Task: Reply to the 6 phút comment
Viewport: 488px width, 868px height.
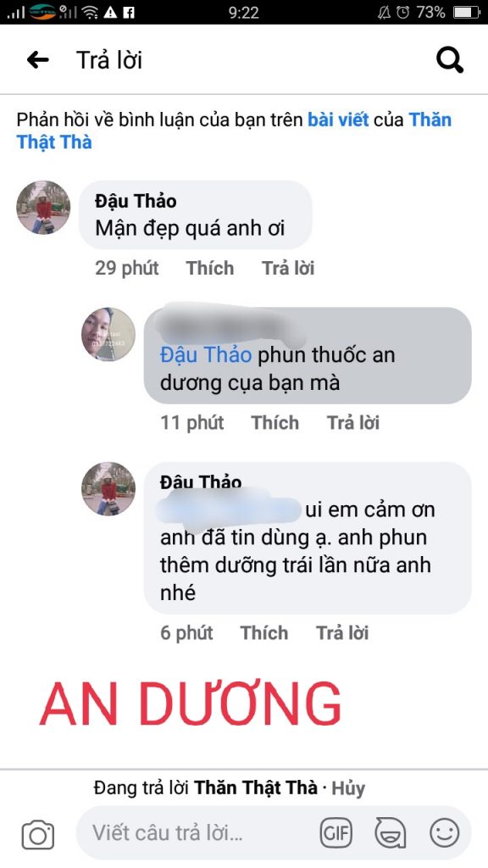Action: click(342, 632)
